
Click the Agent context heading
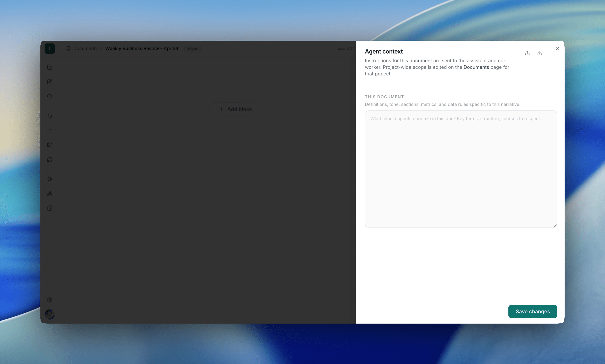coord(384,52)
